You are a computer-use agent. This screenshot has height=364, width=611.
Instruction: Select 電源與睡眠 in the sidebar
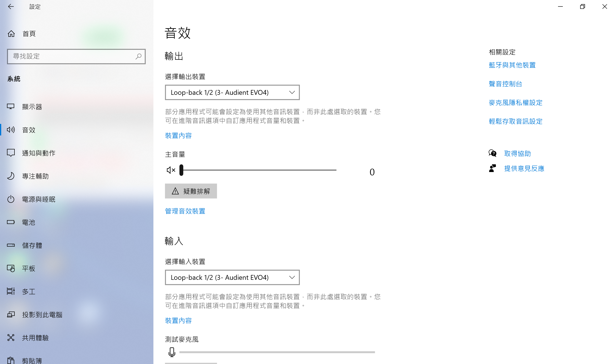click(77, 199)
